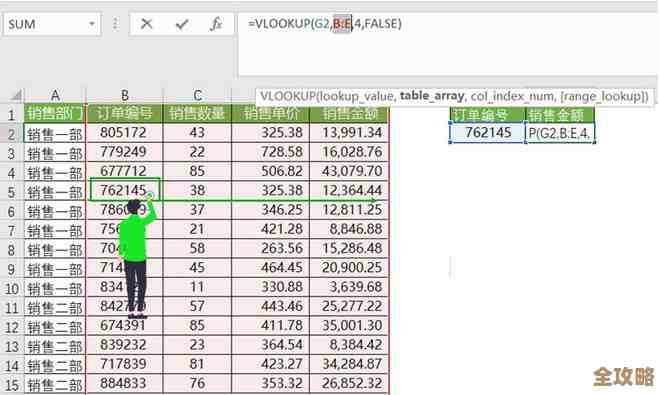Open the Name Box dropdown arrow
Screen dimensions: 660x395
click(x=92, y=24)
